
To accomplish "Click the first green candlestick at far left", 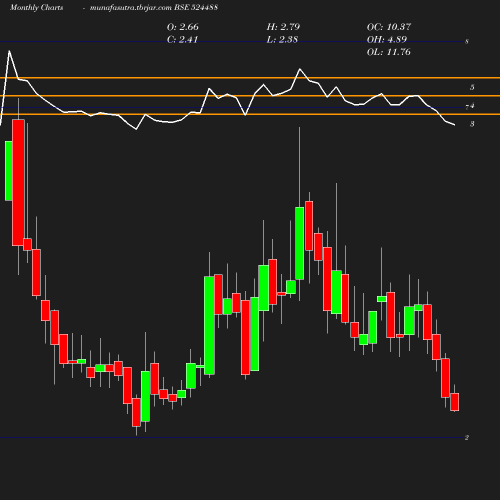I will click(x=9, y=171).
